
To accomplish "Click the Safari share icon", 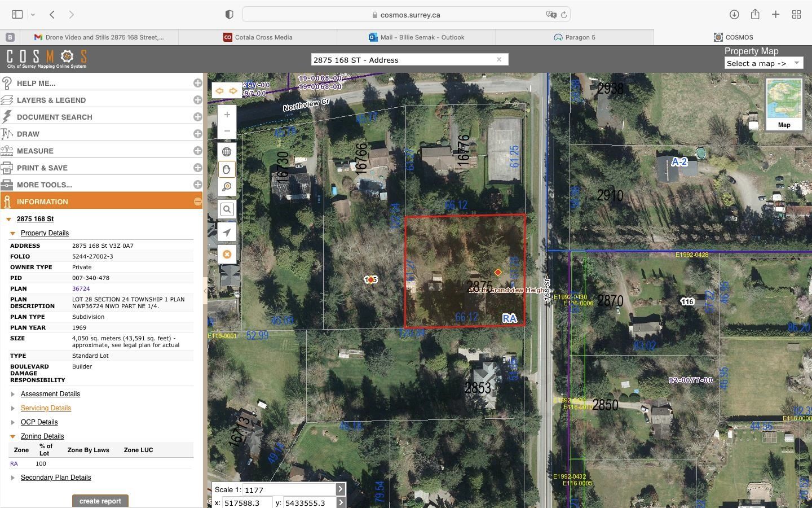I will tap(755, 14).
